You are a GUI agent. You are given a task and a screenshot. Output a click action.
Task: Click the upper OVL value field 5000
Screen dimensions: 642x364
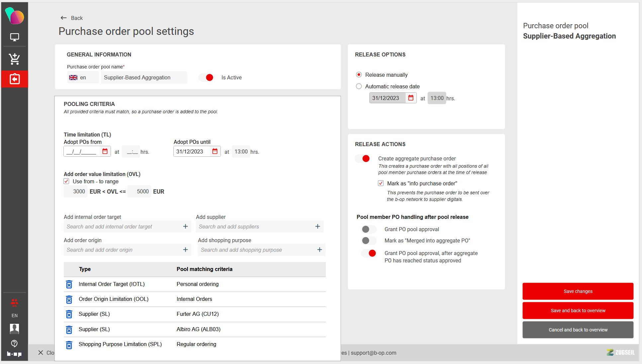click(x=140, y=192)
